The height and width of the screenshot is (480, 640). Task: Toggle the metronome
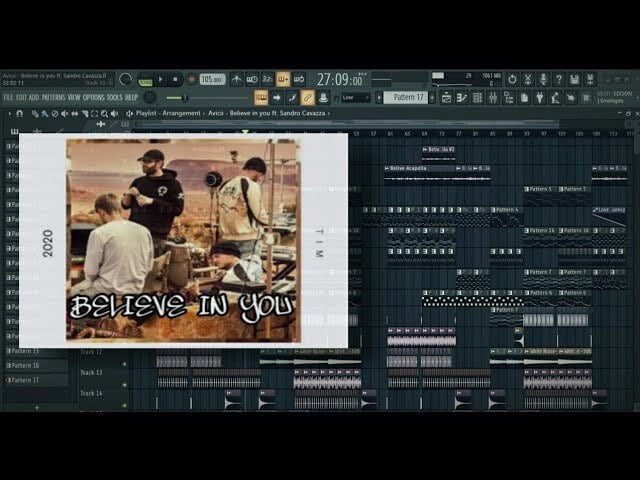point(236,79)
